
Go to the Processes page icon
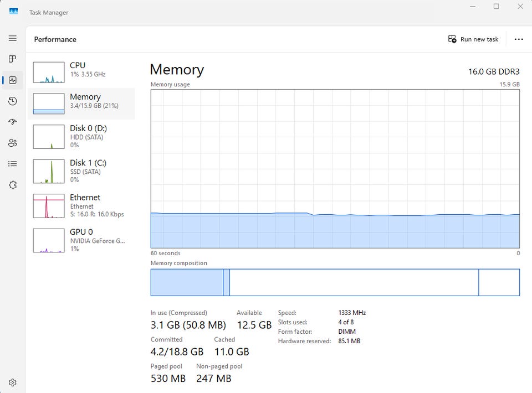click(x=13, y=59)
